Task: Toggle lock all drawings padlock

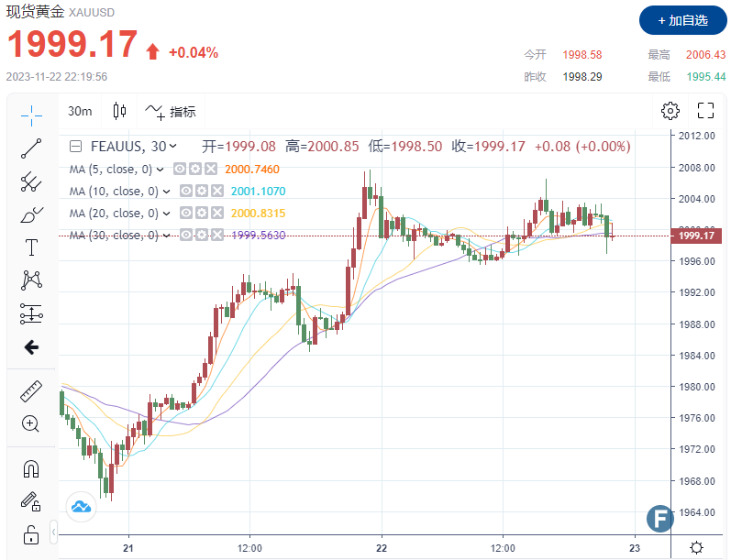Action: click(31, 534)
